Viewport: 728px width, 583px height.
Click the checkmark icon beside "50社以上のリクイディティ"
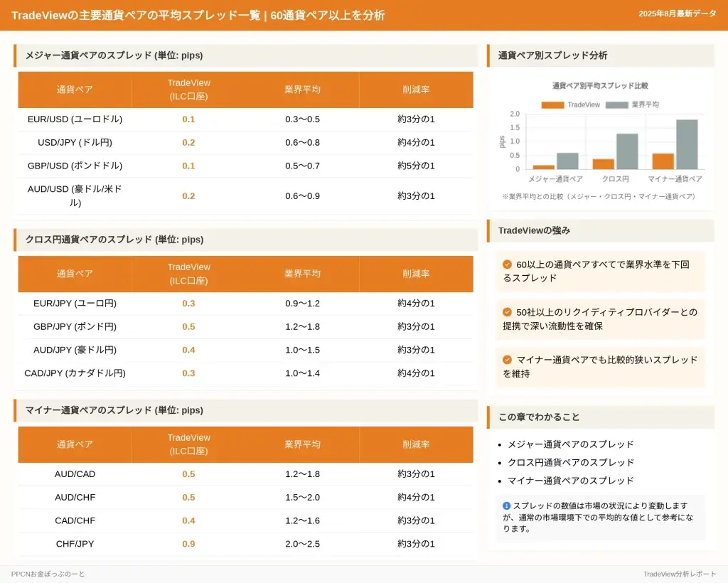coord(507,312)
